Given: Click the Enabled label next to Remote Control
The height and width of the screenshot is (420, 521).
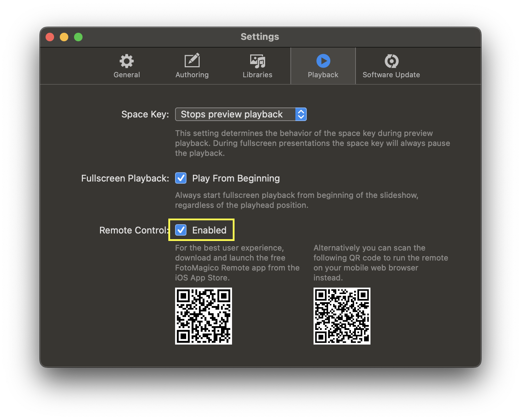Looking at the screenshot, I should pyautogui.click(x=209, y=230).
